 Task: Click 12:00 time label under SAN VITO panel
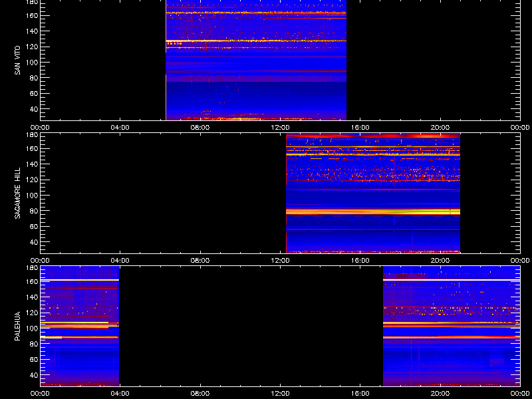[x=280, y=128]
